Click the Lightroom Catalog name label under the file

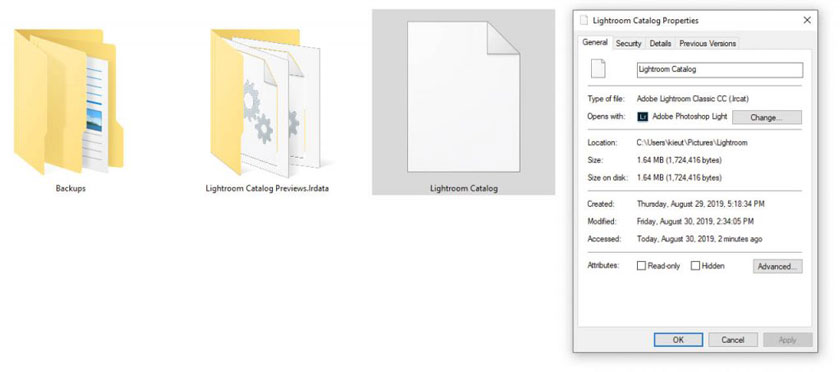click(464, 189)
